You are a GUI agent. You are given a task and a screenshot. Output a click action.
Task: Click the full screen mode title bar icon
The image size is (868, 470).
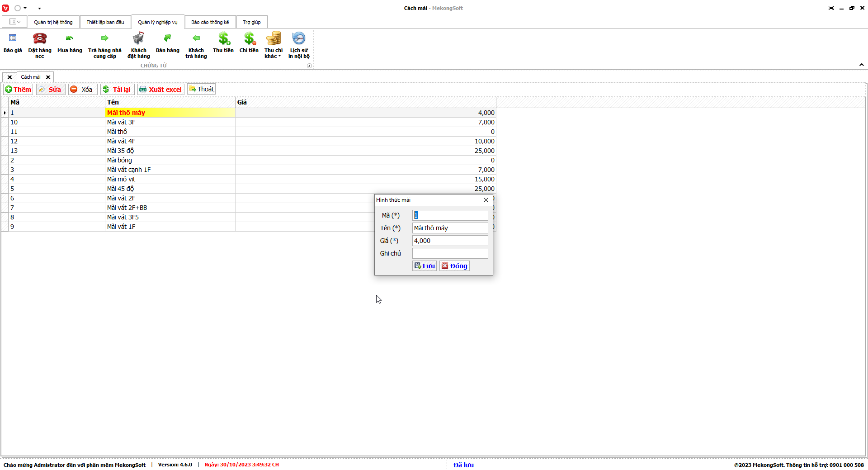point(831,8)
